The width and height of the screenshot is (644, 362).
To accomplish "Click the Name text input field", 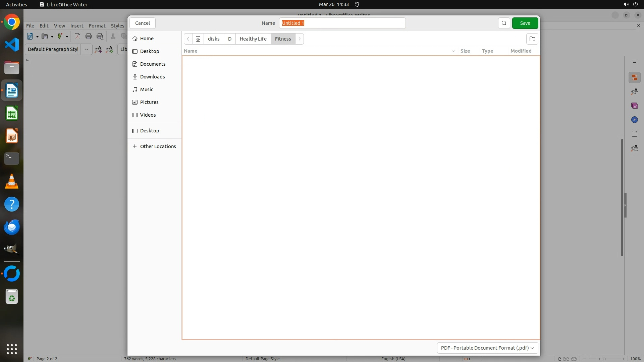I will point(342,23).
